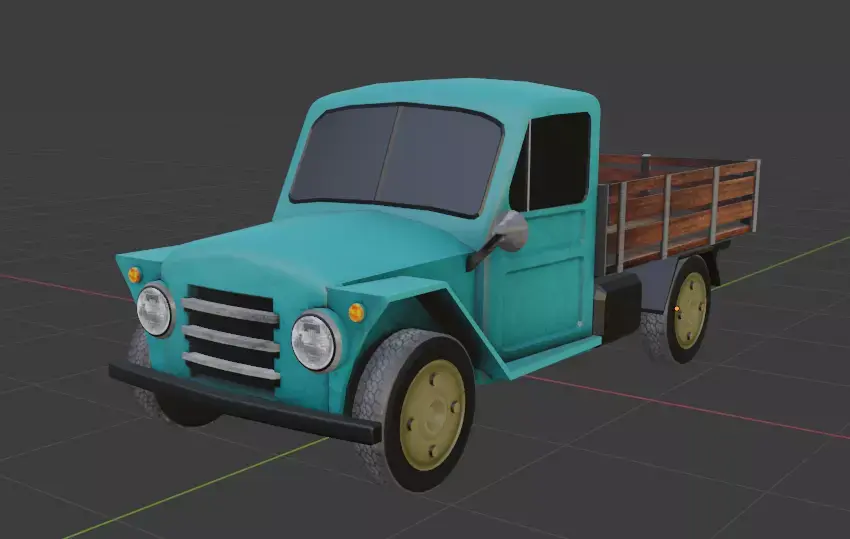Image resolution: width=850 pixels, height=539 pixels.
Task: Click the headlight beside the front wheel
Action: coord(315,341)
